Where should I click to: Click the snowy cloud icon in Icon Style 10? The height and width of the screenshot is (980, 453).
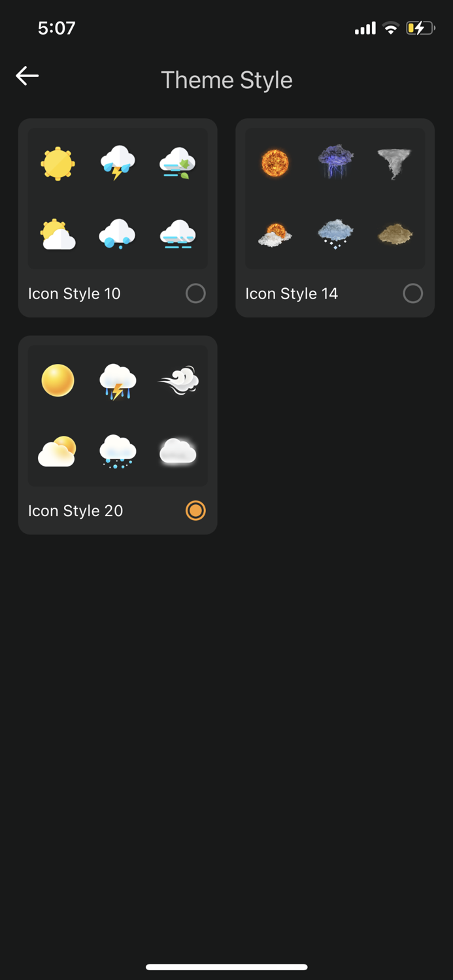click(x=118, y=235)
